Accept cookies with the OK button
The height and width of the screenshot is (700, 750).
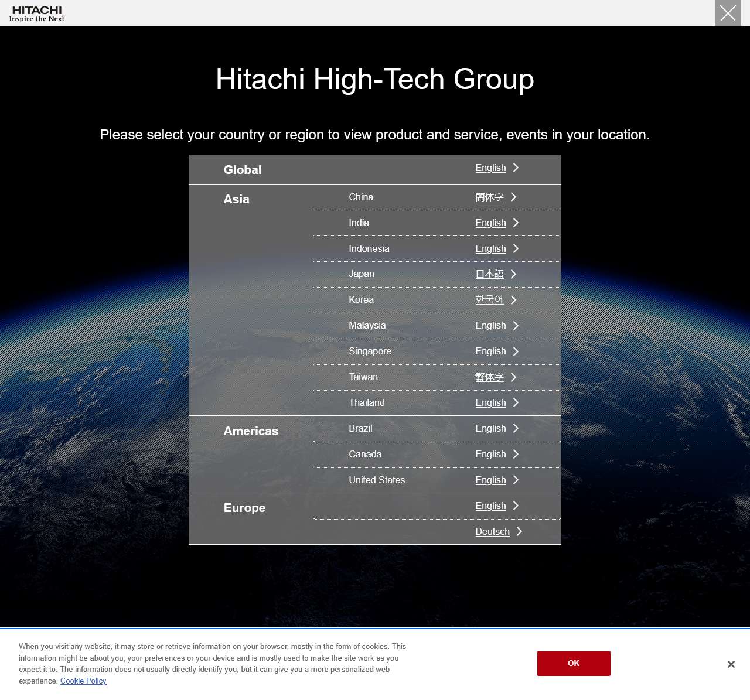click(573, 664)
